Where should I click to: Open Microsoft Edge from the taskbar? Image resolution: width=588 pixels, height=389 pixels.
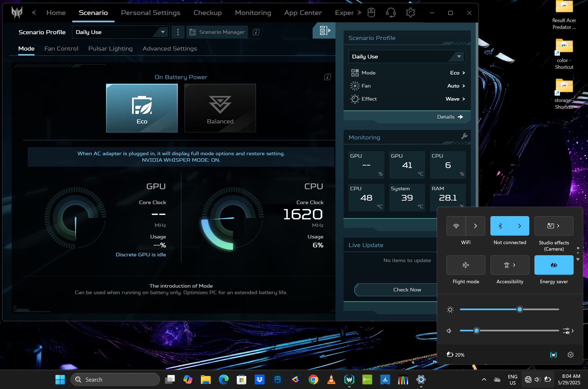pyautogui.click(x=223, y=379)
